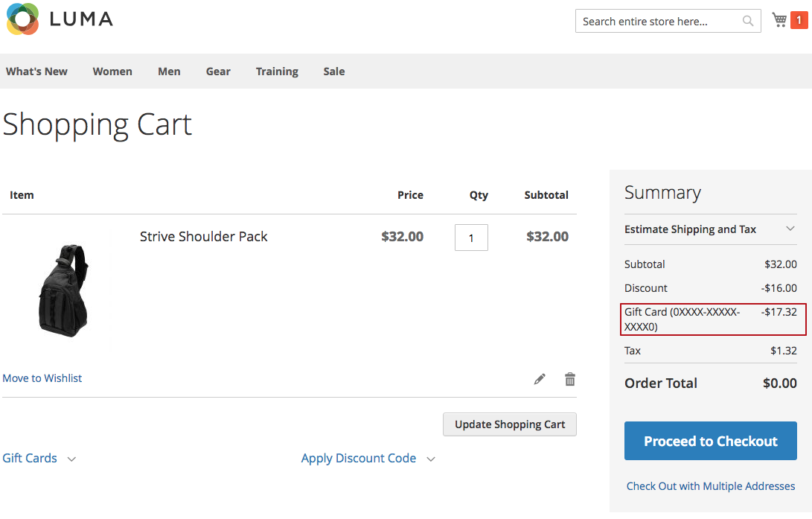This screenshot has height=519, width=812.
Task: Open the Training menu
Action: pos(277,71)
